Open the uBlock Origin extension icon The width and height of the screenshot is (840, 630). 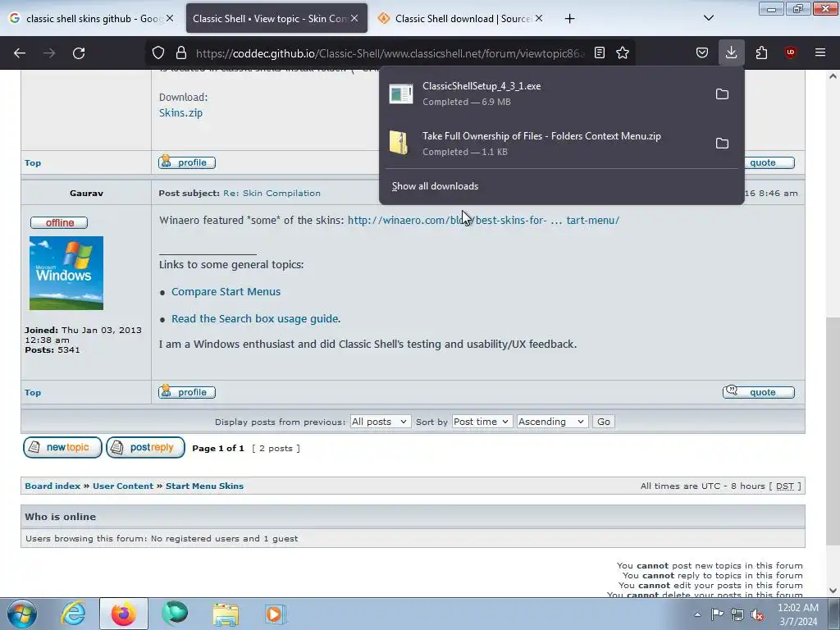coord(790,52)
